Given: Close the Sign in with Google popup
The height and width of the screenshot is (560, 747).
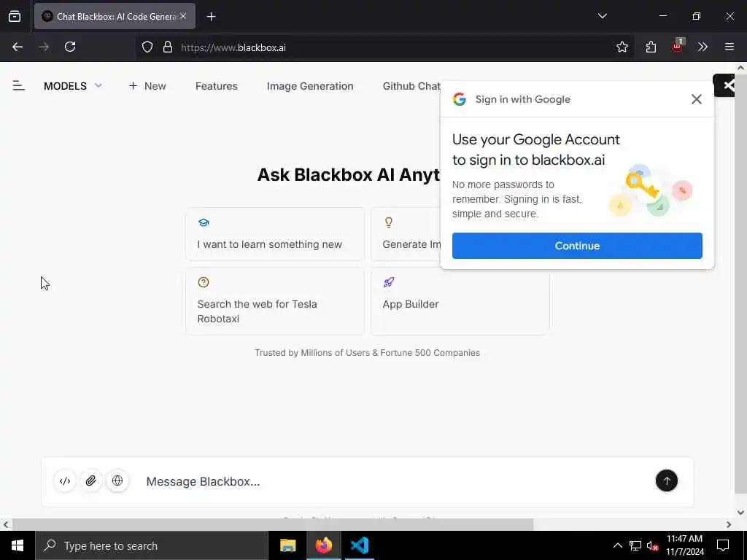Looking at the screenshot, I should pos(697,99).
